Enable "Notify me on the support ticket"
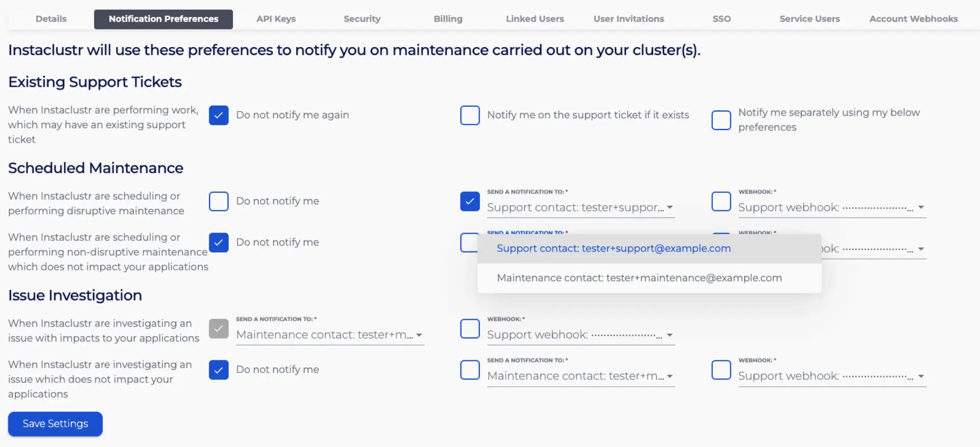This screenshot has height=447, width=980. 470,115
